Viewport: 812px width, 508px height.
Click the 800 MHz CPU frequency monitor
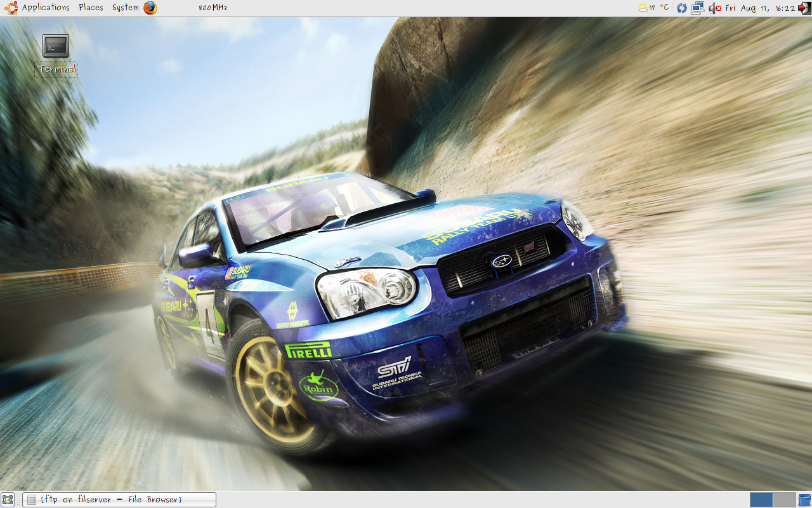coord(213,8)
